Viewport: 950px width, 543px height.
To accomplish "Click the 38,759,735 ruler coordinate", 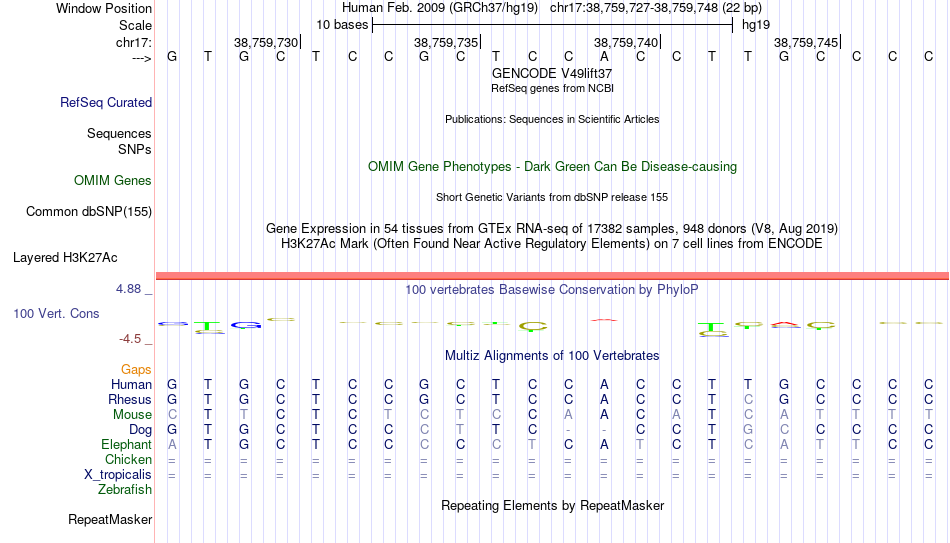I will (446, 42).
